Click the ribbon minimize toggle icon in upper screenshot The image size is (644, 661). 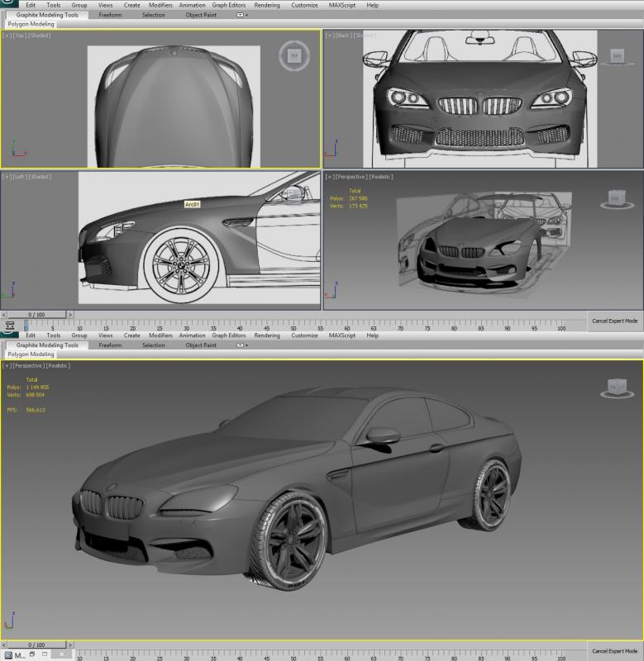coord(240,15)
